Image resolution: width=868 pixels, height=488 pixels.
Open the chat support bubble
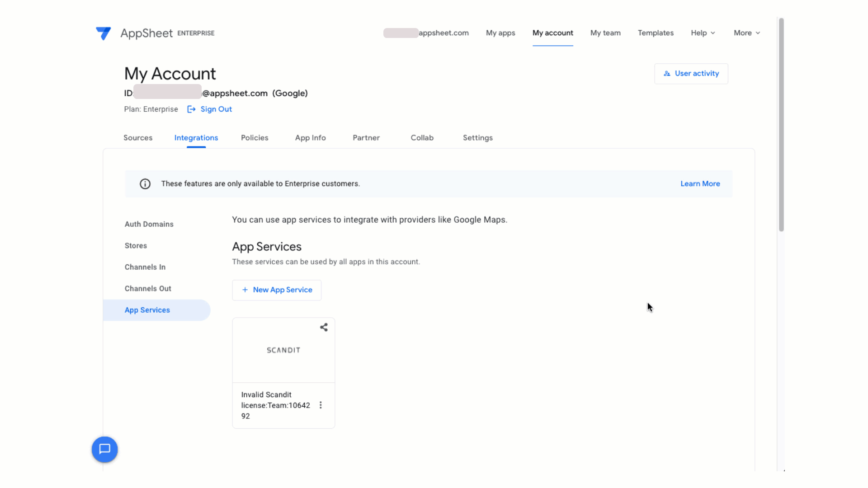point(105,449)
